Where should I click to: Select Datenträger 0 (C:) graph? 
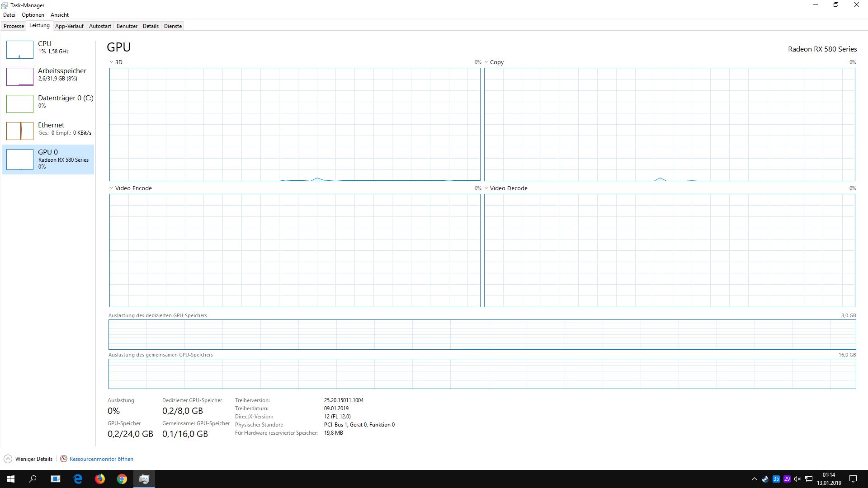tap(20, 104)
